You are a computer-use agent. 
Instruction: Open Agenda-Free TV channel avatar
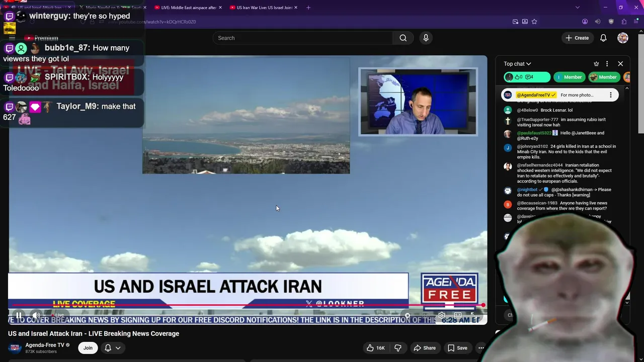[15, 347]
